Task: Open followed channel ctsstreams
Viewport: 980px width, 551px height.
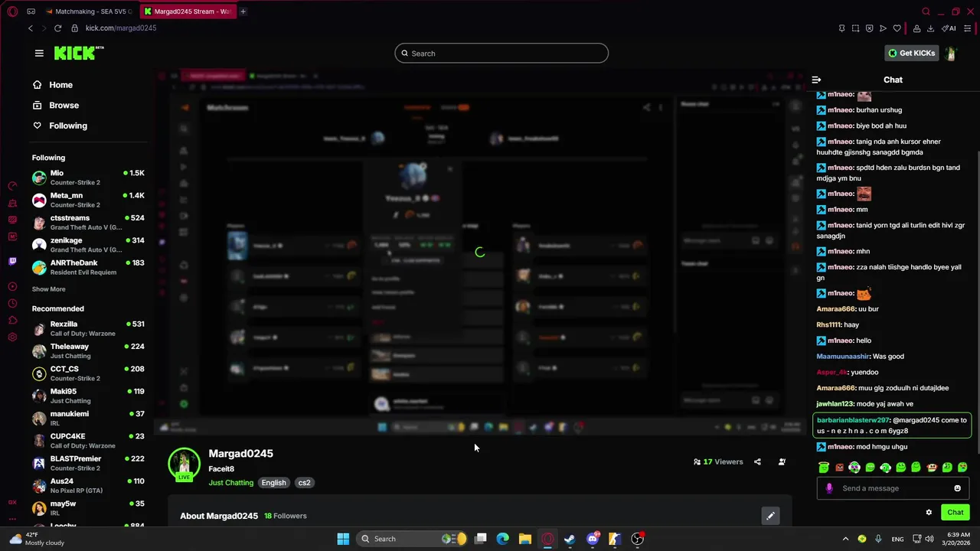Action: 88,223
